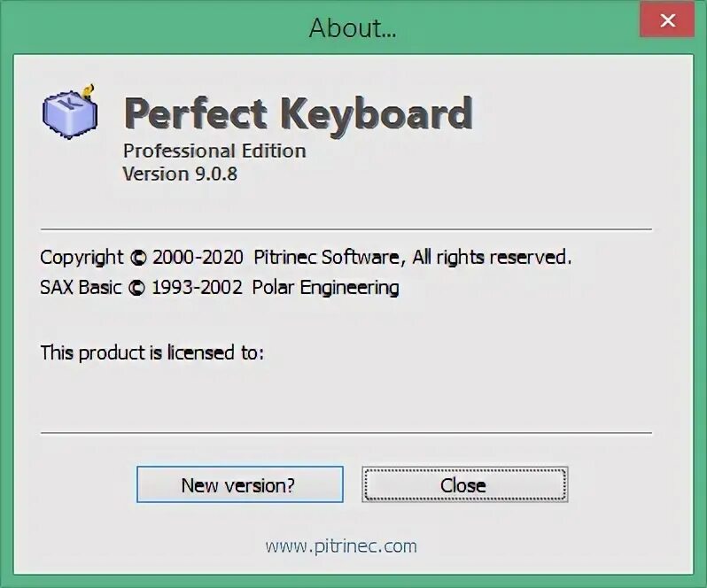Select the Close button
The width and height of the screenshot is (707, 588).
(465, 484)
